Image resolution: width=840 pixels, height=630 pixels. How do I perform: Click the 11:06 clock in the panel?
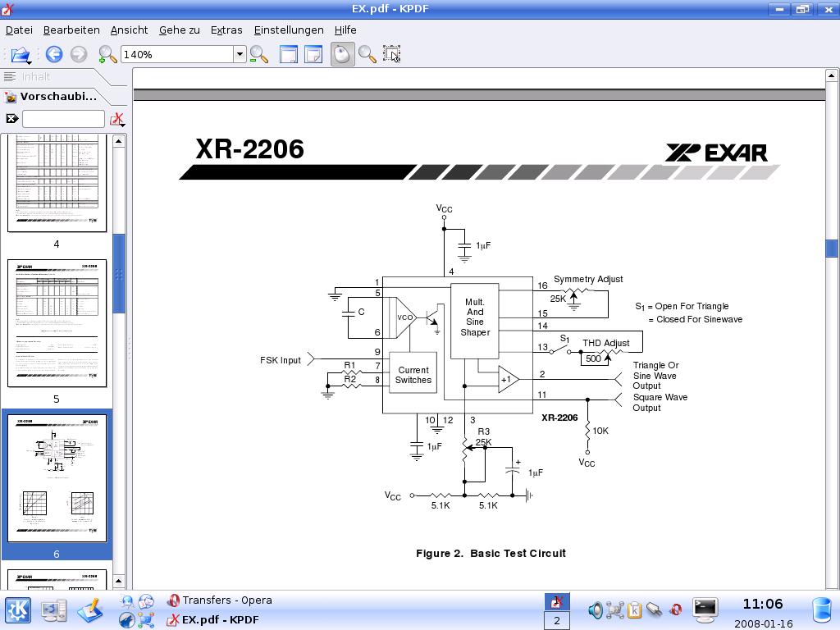[763, 605]
